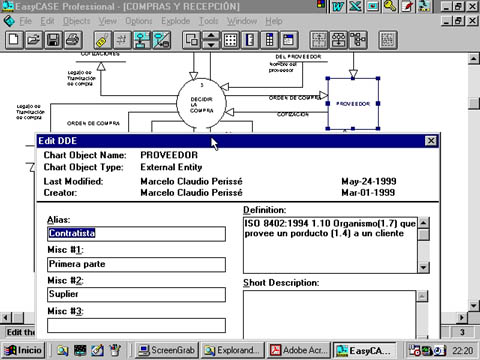Image resolution: width=480 pixels, height=360 pixels.
Task: Click the overlapping rectangles toolbar icon
Action: (191, 40)
